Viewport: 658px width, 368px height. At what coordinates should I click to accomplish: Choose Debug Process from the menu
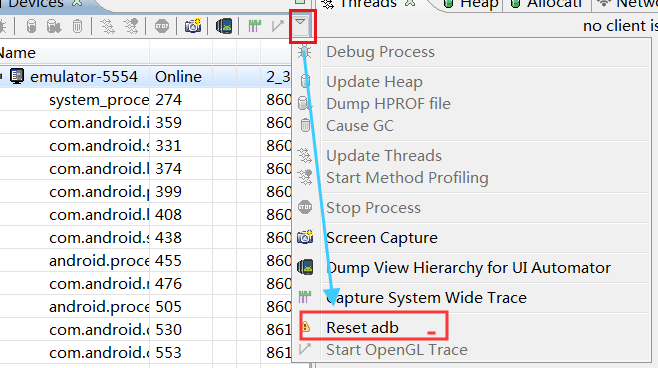[x=471, y=52]
